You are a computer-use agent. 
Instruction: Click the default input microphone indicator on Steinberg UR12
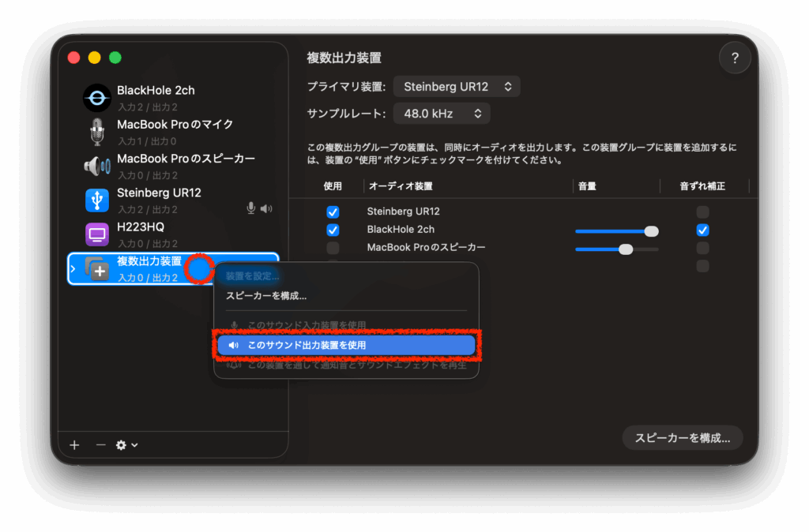(250, 208)
